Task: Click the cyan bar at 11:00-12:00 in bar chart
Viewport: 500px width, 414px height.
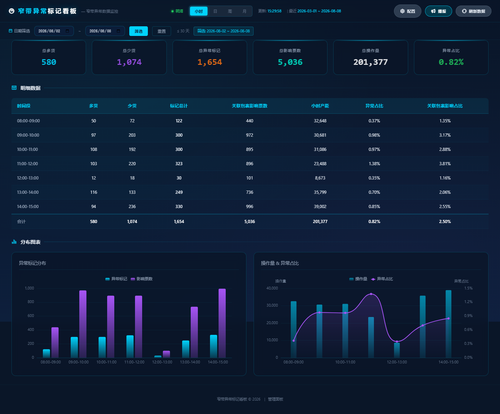Action: coord(130,347)
